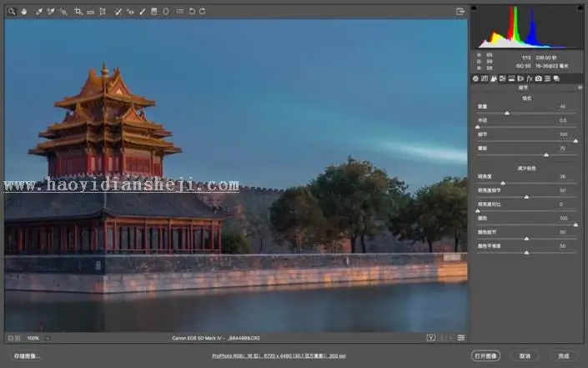This screenshot has height=368, width=588.
Task: Click the 明亮度细节 slider handle
Action: click(x=527, y=197)
